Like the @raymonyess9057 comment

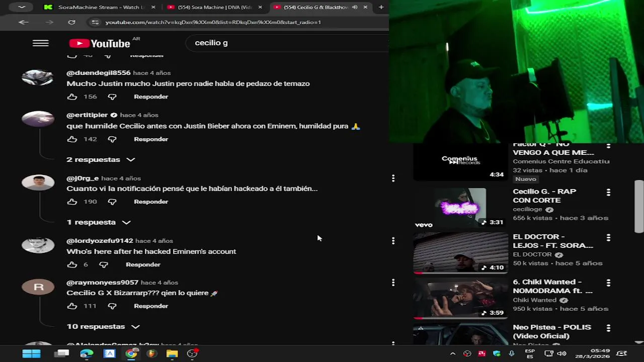72,306
